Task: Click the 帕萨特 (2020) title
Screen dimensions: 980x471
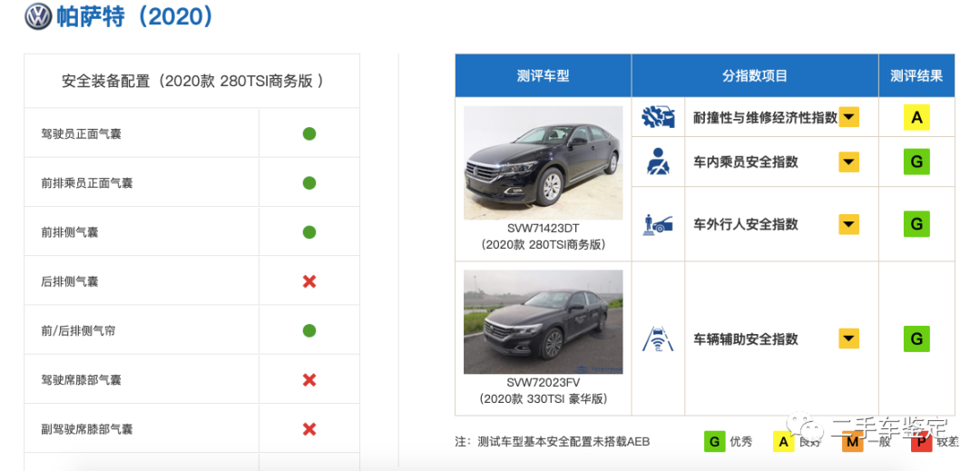Action: tap(135, 16)
